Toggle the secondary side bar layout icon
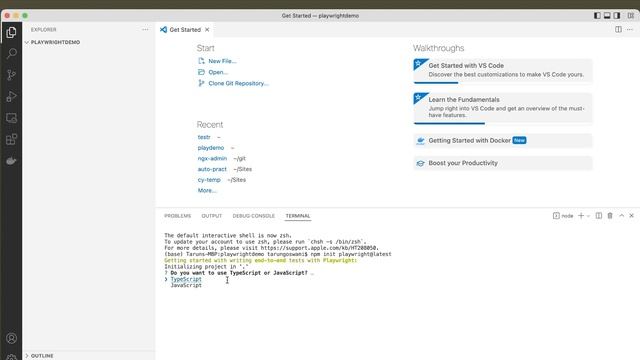The height and width of the screenshot is (360, 640). pyautogui.click(x=617, y=16)
